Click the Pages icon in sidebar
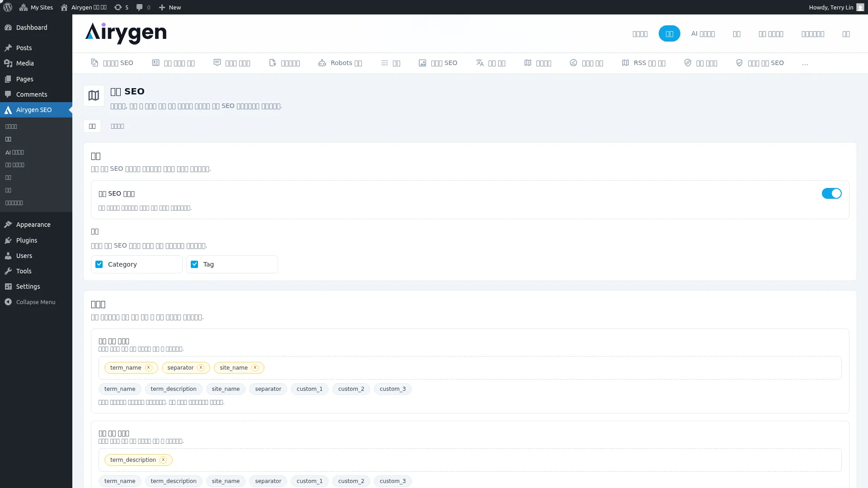Image resolution: width=868 pixels, height=488 pixels. (8, 79)
